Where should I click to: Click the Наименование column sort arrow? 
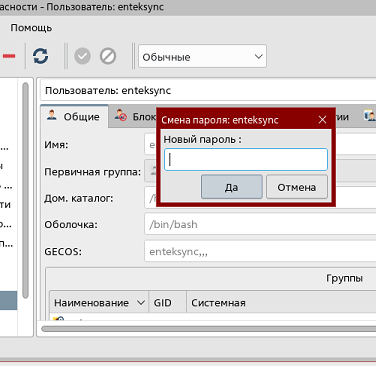[x=141, y=303]
